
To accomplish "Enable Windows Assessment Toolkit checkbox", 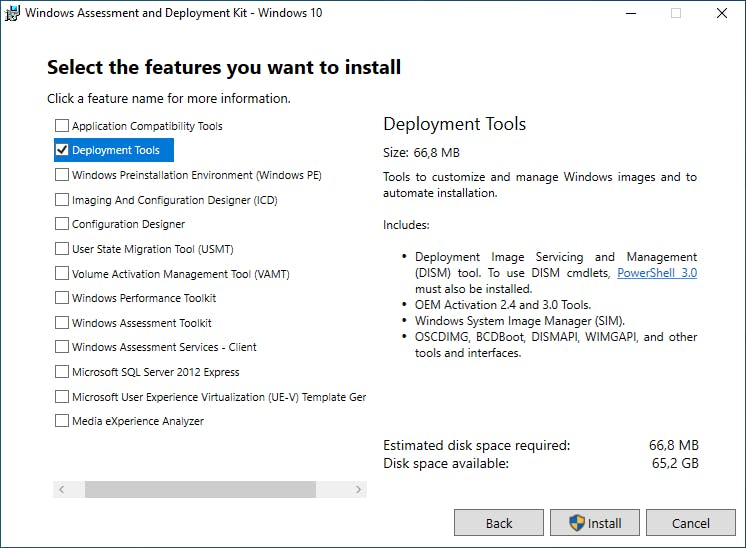I will (62, 323).
